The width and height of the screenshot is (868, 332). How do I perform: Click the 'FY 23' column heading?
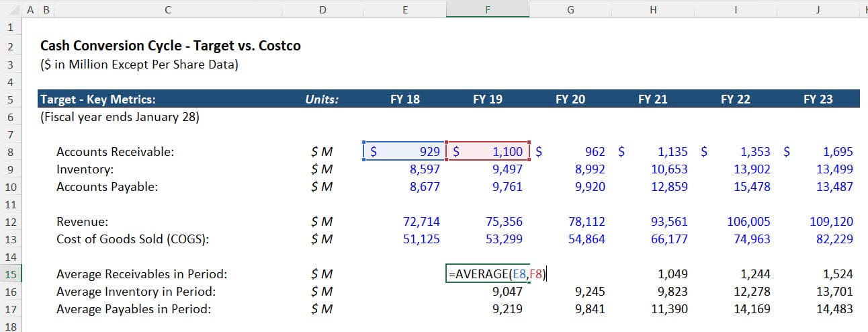coord(818,99)
